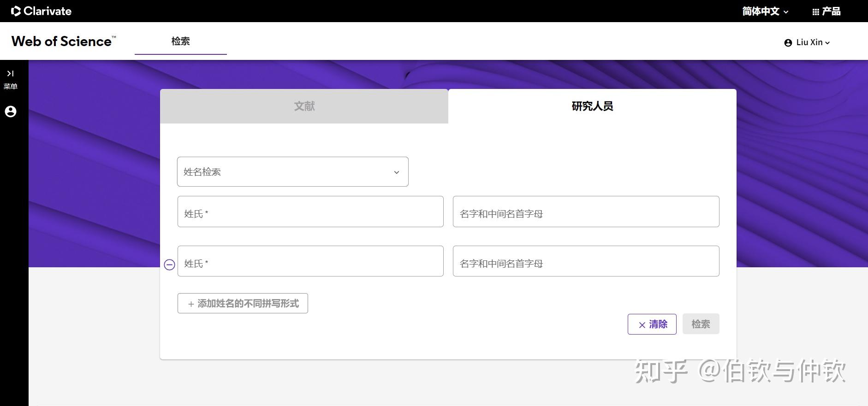Switch to the 文献 tab
The height and width of the screenshot is (406, 868).
[x=304, y=106]
